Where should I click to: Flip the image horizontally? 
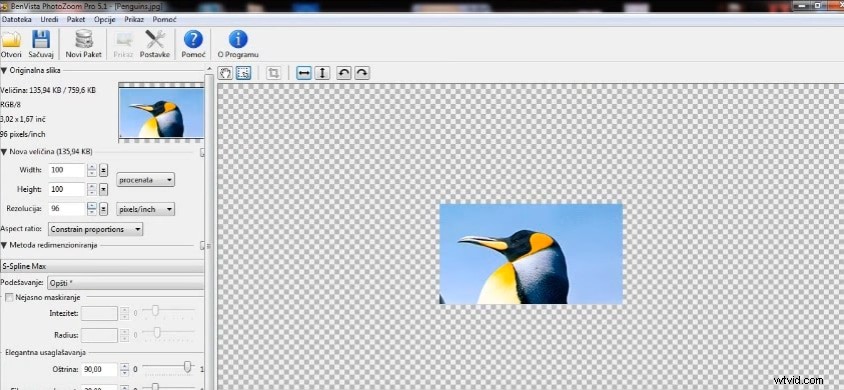pos(304,73)
